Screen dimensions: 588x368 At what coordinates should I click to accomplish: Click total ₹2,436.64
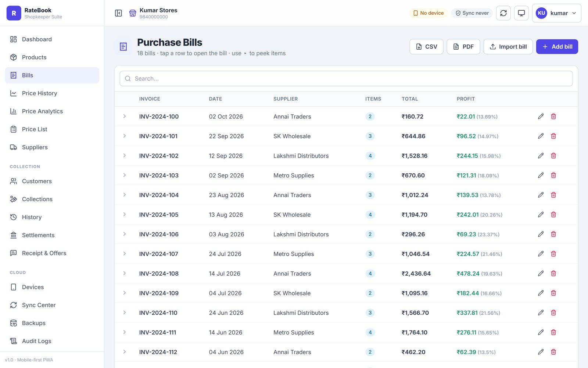pos(416,273)
